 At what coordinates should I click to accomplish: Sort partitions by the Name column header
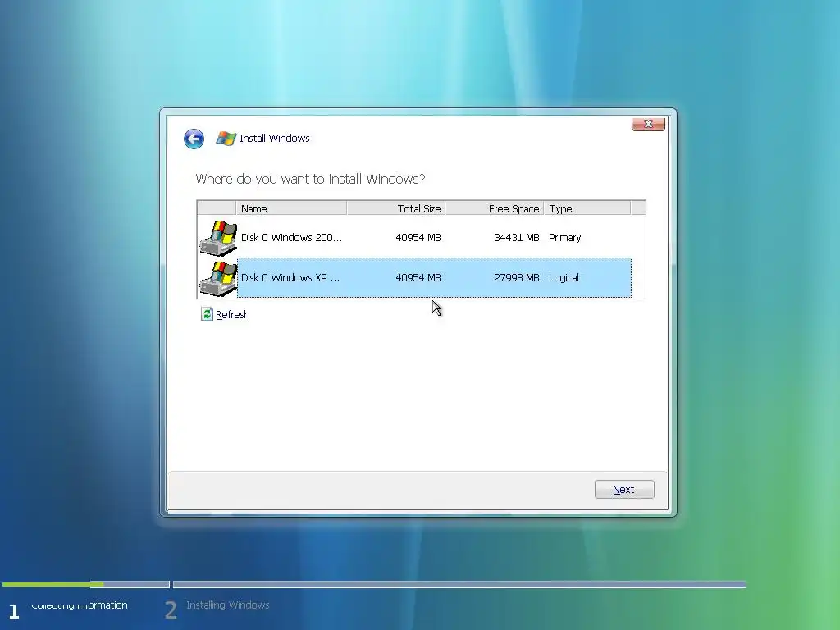[x=291, y=208]
